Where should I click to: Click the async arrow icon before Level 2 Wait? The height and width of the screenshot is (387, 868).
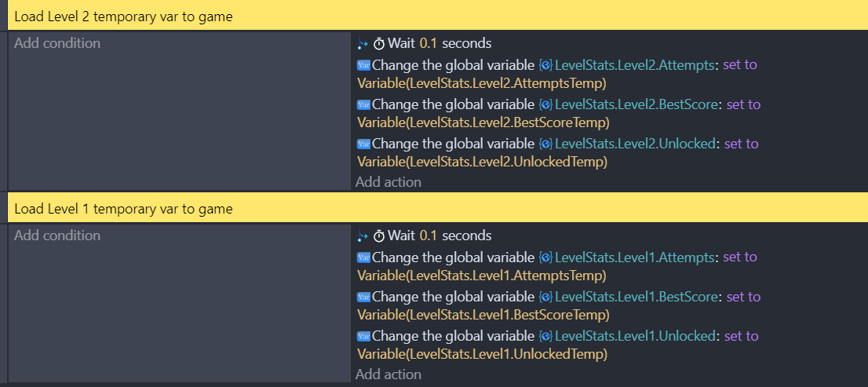click(x=363, y=43)
